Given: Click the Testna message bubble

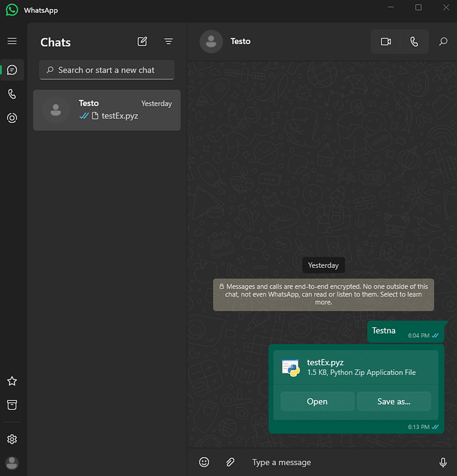Looking at the screenshot, I should click(406, 332).
